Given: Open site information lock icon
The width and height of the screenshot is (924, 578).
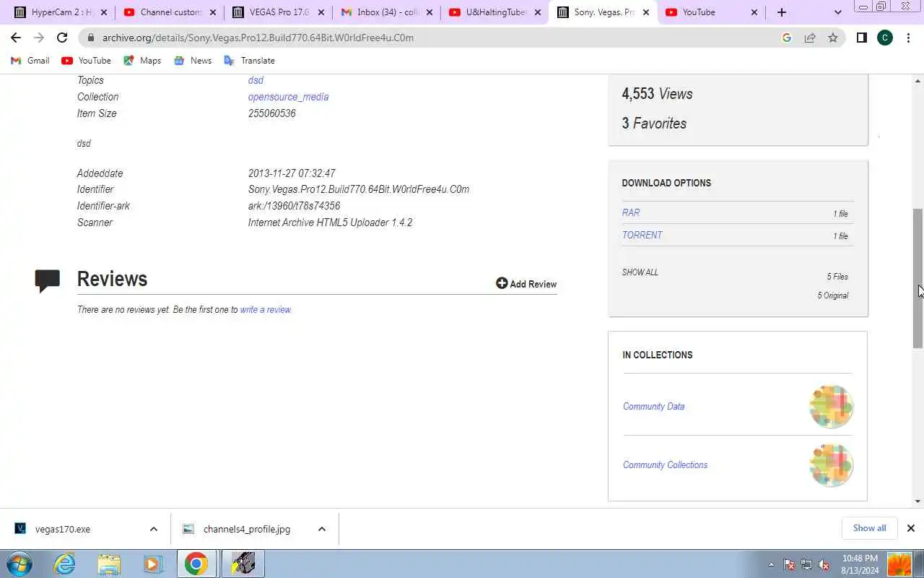Looking at the screenshot, I should click(x=90, y=38).
